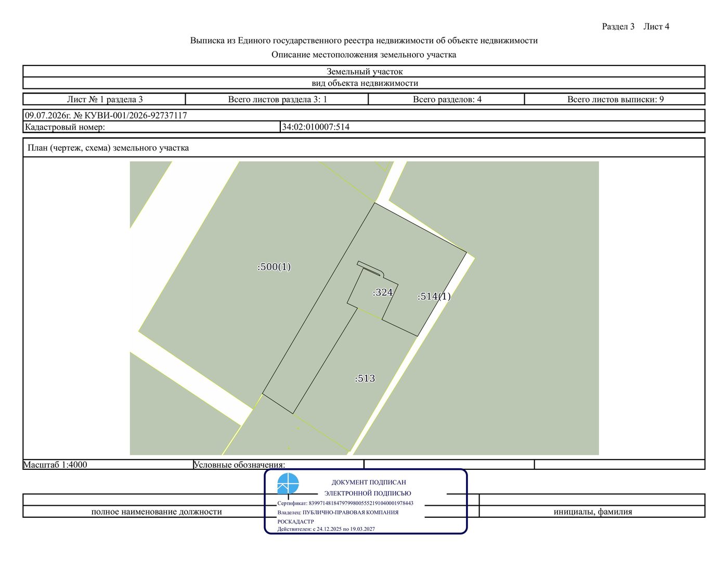Click the 'Всего разделов: 4' cell

(447, 99)
